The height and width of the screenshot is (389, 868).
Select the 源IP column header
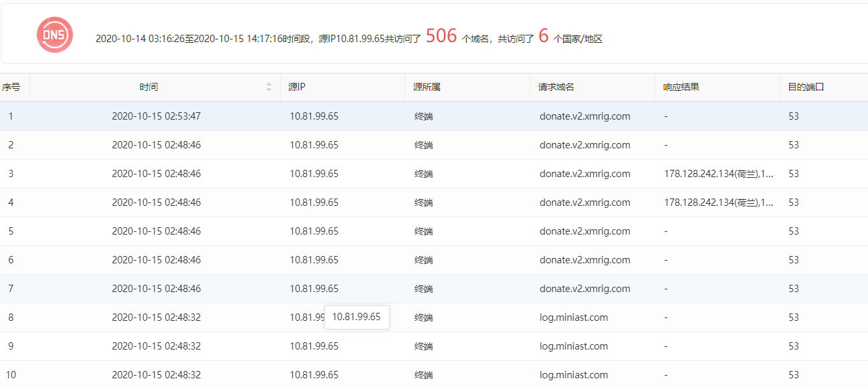pyautogui.click(x=297, y=87)
